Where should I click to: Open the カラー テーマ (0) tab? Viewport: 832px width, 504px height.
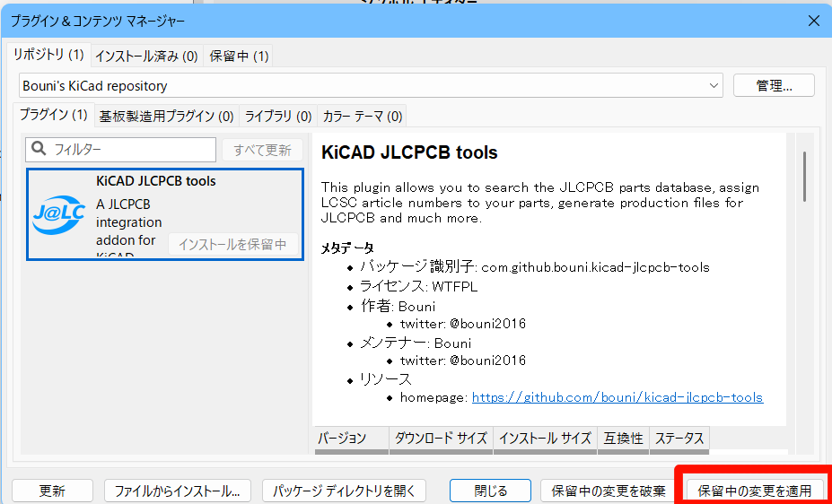(363, 116)
